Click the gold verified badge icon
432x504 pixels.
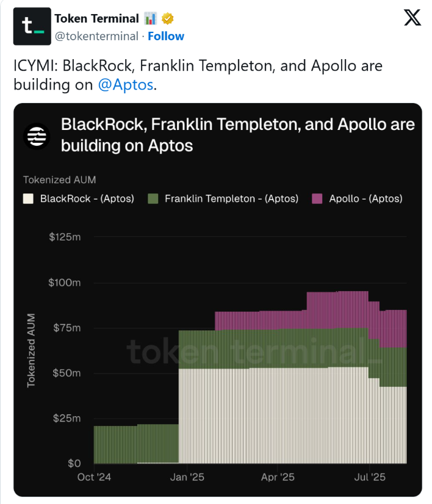point(167,19)
